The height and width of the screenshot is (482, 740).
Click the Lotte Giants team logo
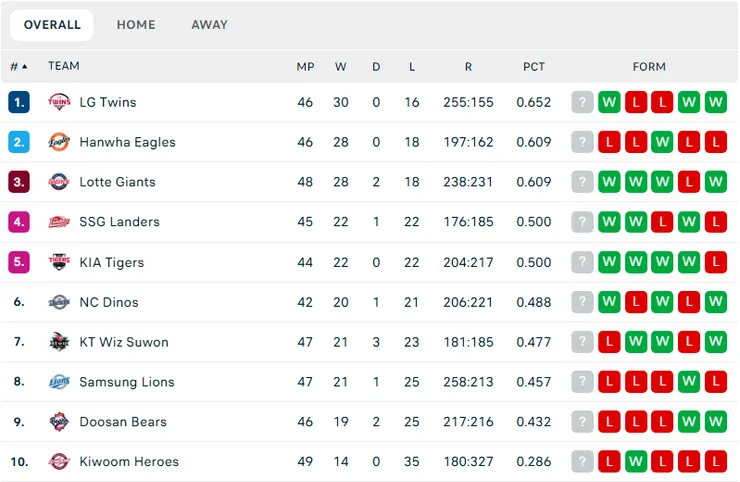pyautogui.click(x=59, y=182)
